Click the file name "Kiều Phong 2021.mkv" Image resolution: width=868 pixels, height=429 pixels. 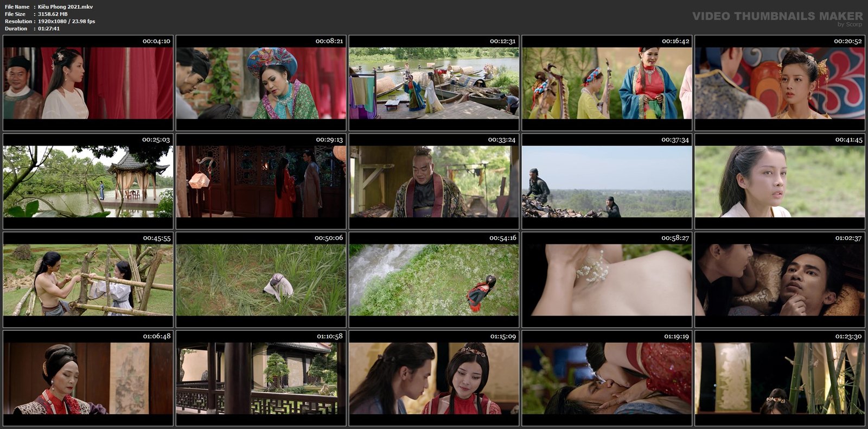[x=65, y=7]
